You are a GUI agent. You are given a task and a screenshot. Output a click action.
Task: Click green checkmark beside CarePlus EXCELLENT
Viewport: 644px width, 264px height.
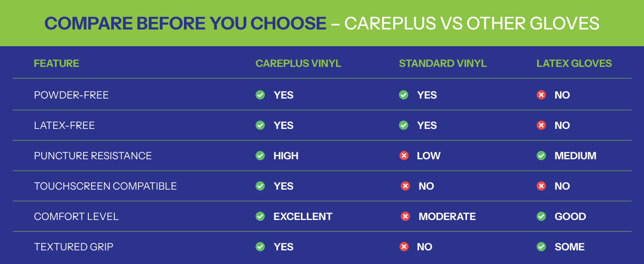tap(260, 216)
